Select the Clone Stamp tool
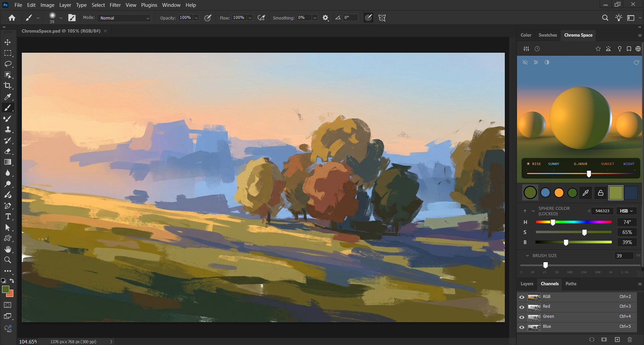 [x=8, y=129]
